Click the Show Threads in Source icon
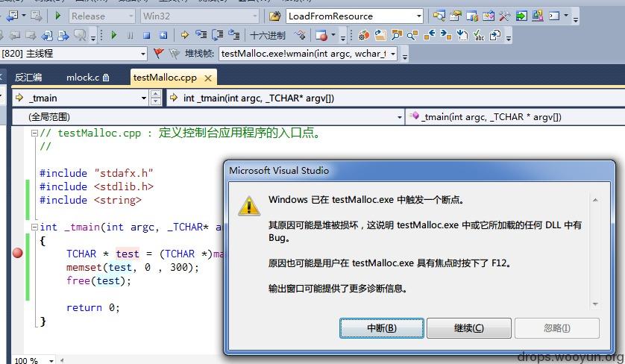This screenshot has width=625, height=364. pos(301,36)
